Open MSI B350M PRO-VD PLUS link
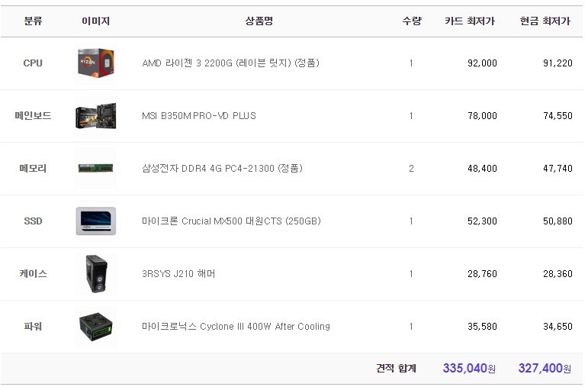Viewport: 588px width, 387px height. click(x=199, y=115)
